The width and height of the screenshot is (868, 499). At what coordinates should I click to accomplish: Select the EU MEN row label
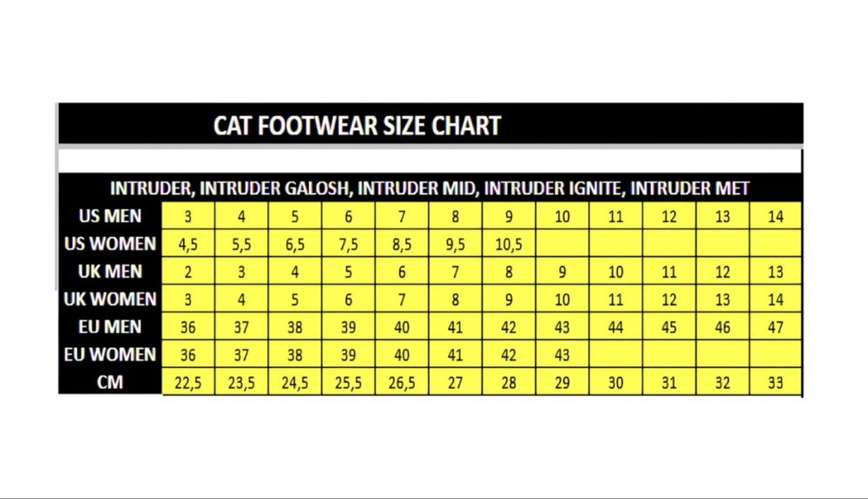(110, 327)
